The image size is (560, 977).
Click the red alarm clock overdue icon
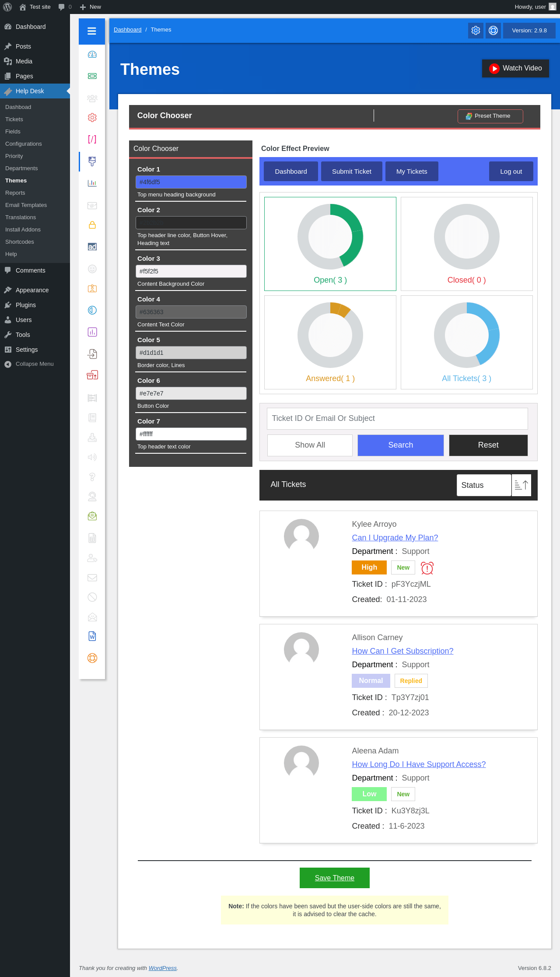(x=427, y=568)
